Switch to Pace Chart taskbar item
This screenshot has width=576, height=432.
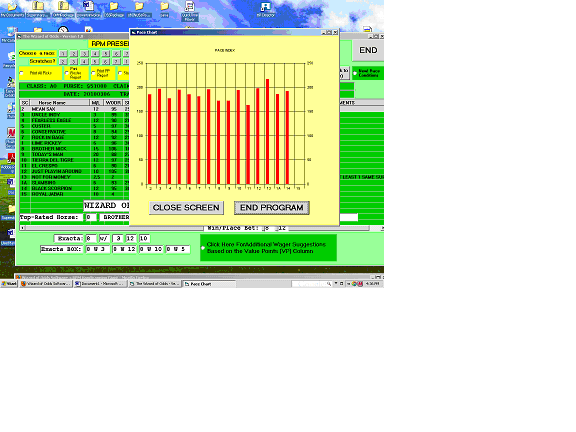pos(209,284)
